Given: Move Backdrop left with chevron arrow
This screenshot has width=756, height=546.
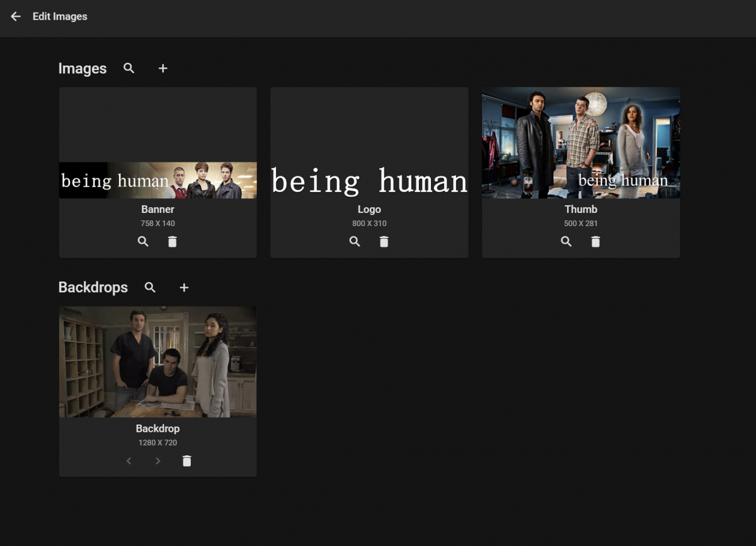Looking at the screenshot, I should (129, 461).
